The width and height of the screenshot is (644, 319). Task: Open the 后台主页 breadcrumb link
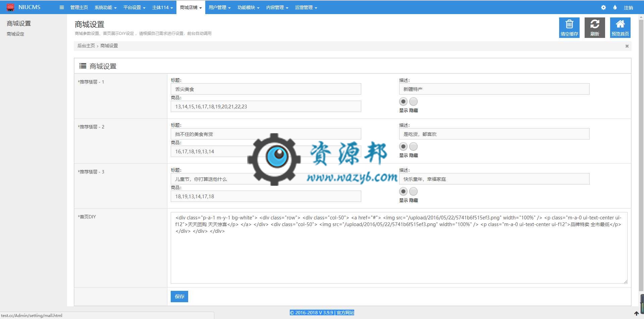pos(86,46)
